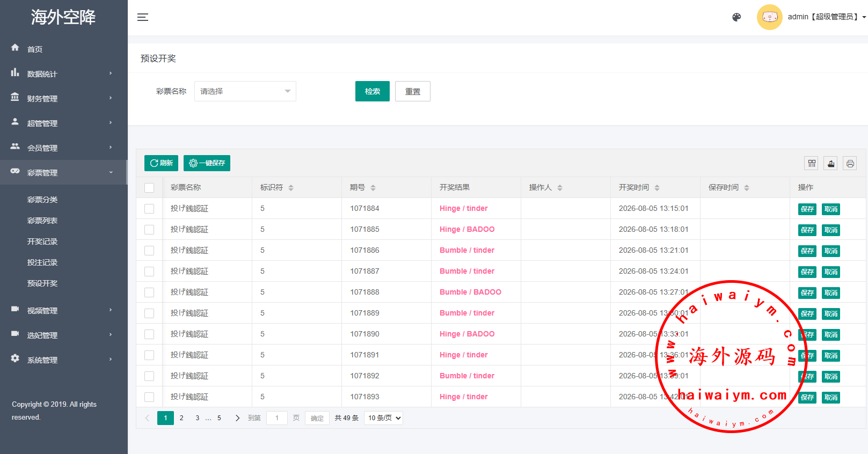Expand 系统管理 menu chevron

tap(111, 360)
